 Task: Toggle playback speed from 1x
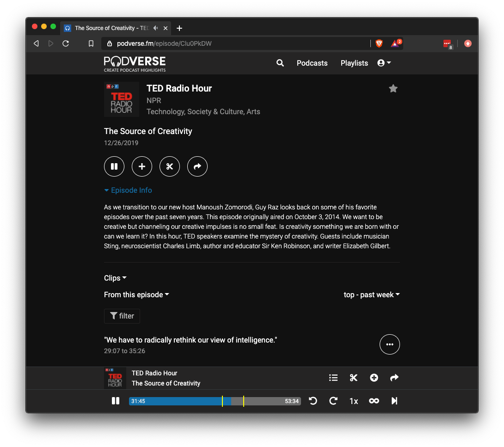[354, 401]
